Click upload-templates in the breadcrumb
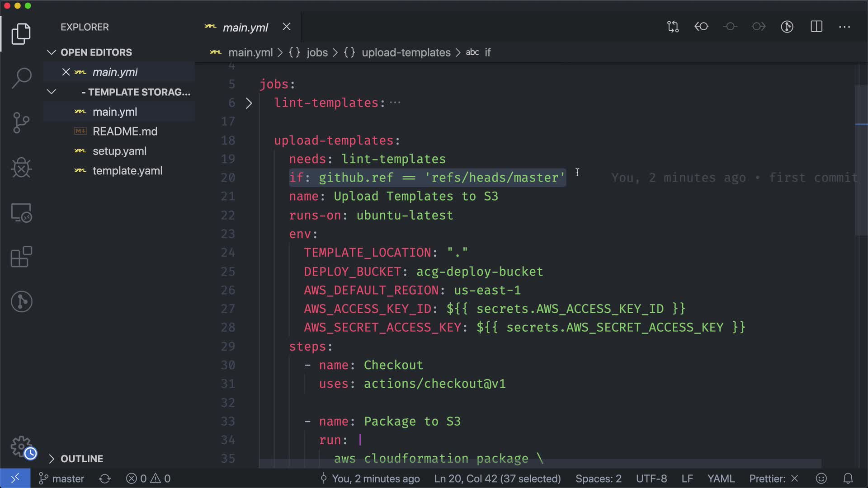Viewport: 868px width, 488px height. 406,52
